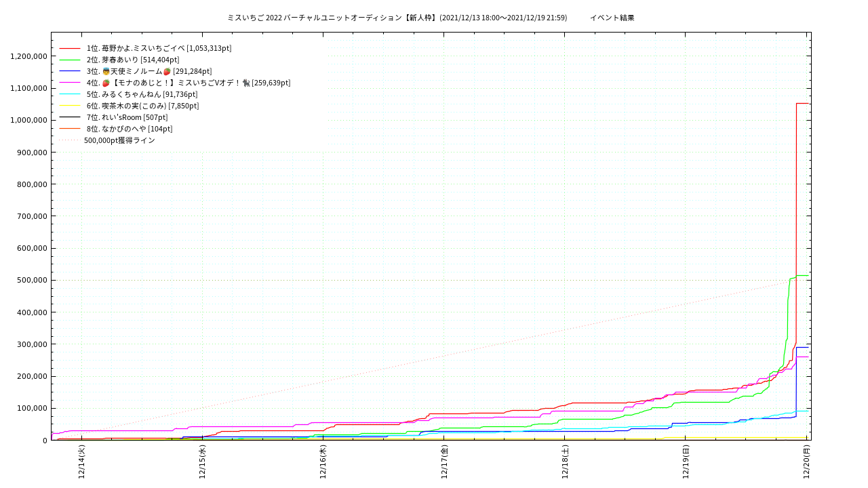
Task: Select legend entry 2位 芽春あいり
Action: point(133,60)
